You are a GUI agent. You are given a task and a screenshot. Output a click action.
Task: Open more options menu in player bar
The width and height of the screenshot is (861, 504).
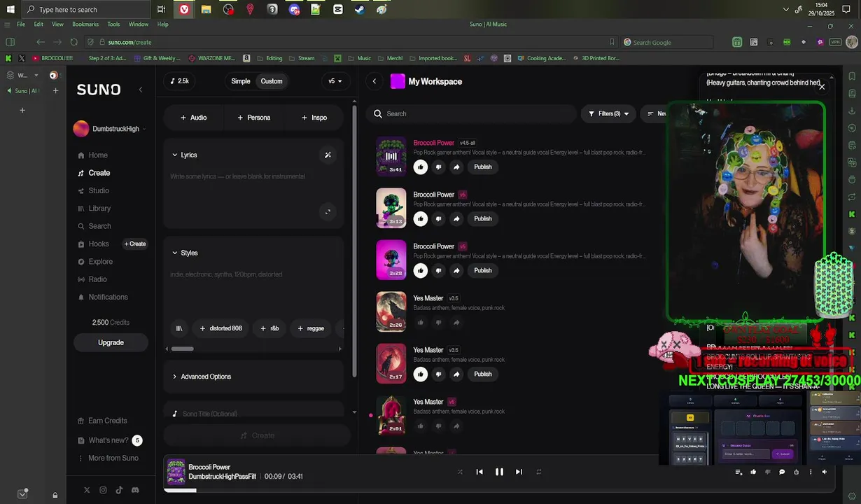coord(811,472)
